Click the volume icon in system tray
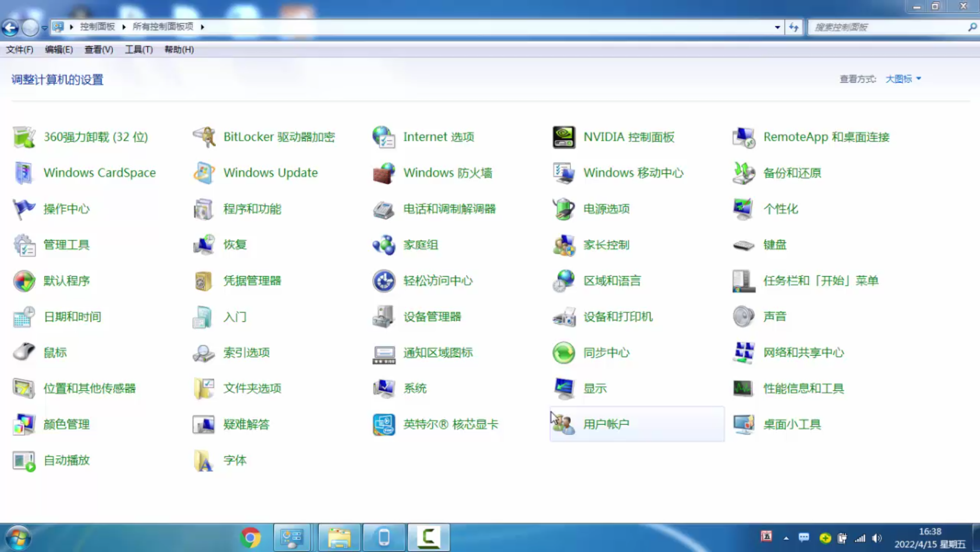980x552 pixels. 877,538
